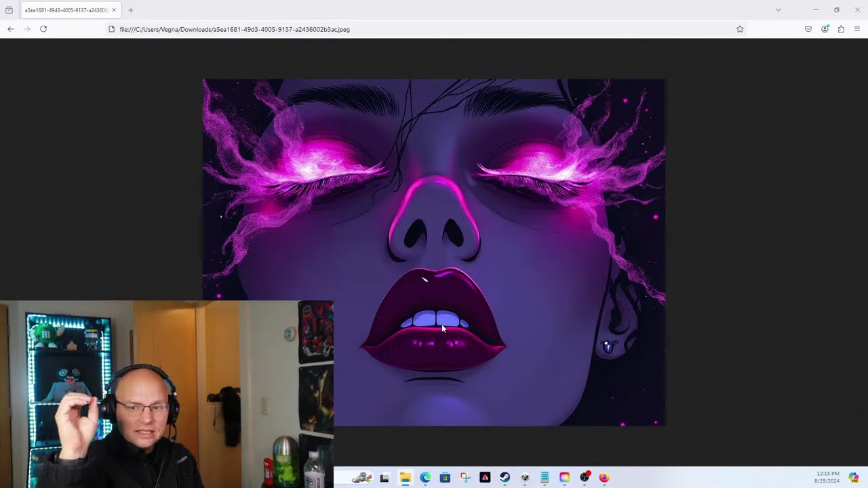Screen dimensions: 868x488
Task: Open the extensions puzzle icon
Action: pyautogui.click(x=841, y=29)
